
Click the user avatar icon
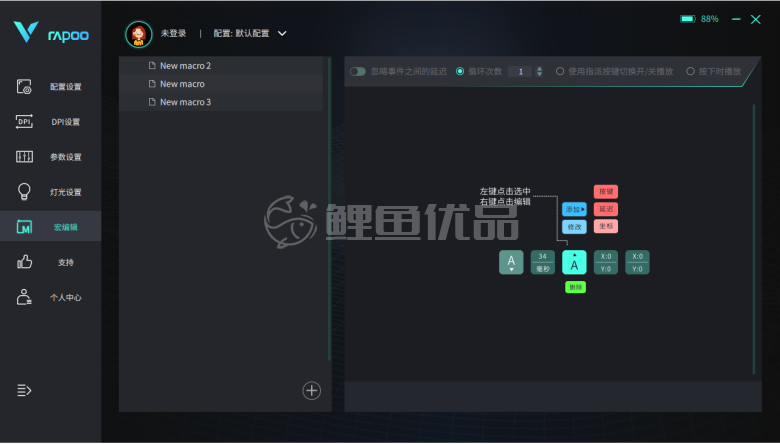click(138, 34)
